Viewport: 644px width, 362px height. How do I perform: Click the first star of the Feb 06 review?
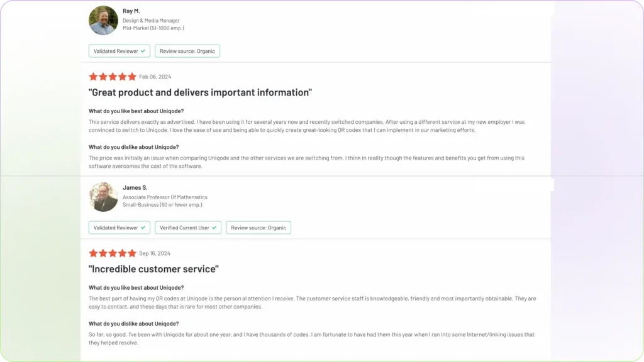(x=93, y=77)
